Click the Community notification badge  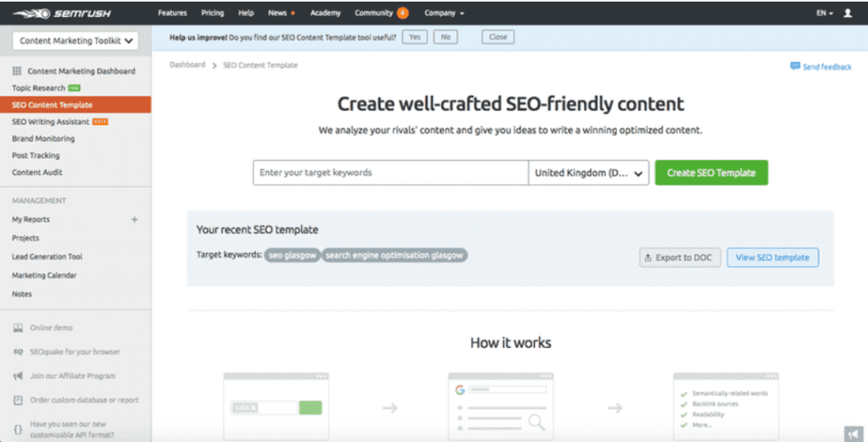pyautogui.click(x=403, y=13)
